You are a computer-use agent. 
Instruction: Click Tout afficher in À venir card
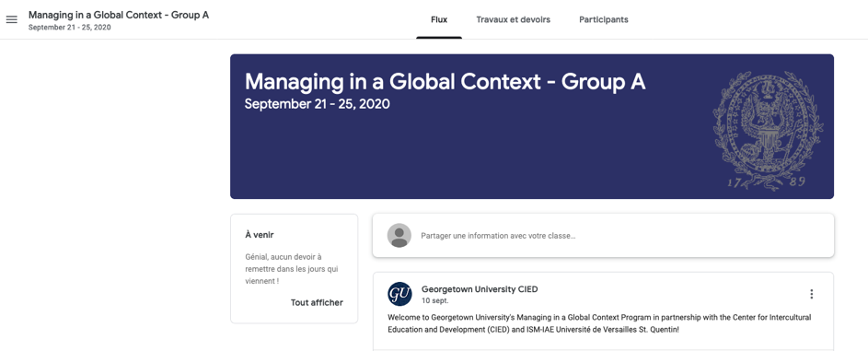pyautogui.click(x=317, y=302)
